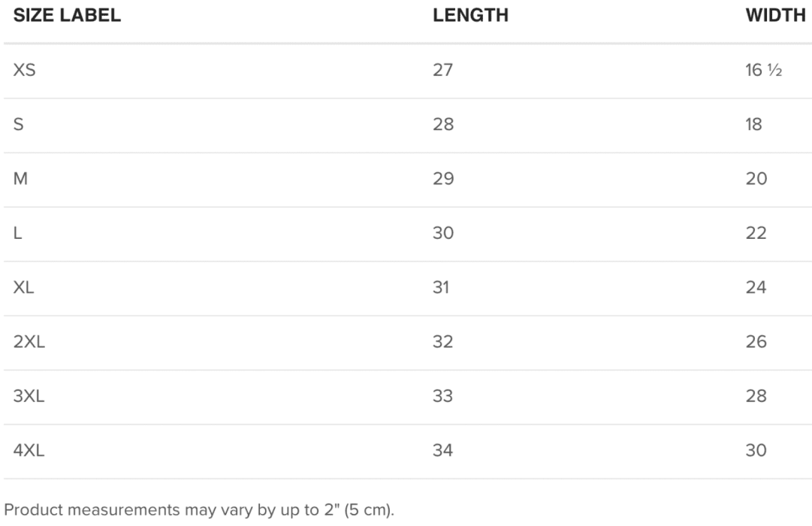Select the 4XL size row label
The image size is (812, 526).
29,451
